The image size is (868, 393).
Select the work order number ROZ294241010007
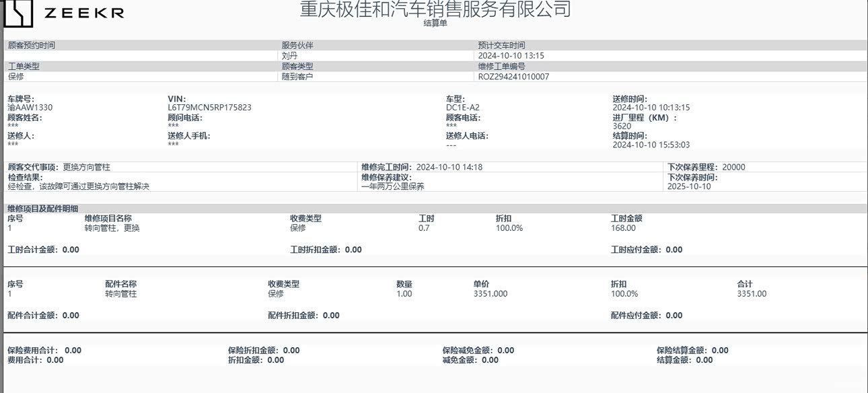tap(513, 77)
